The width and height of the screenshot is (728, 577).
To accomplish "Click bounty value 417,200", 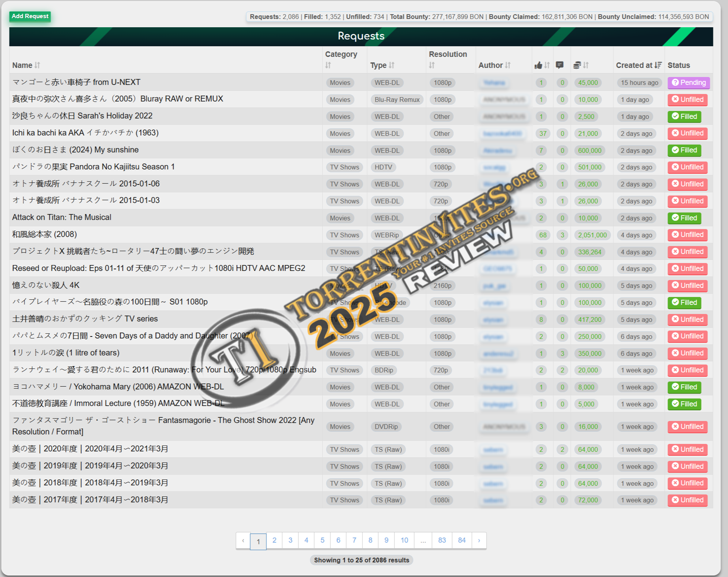I will (x=590, y=320).
